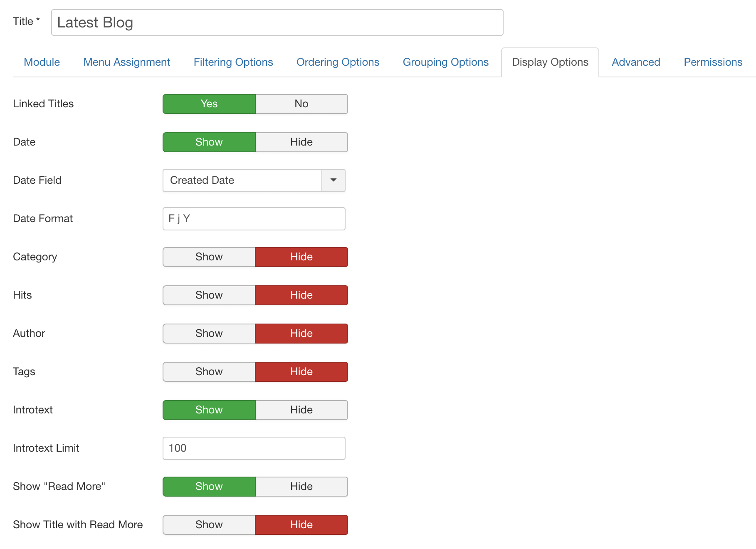This screenshot has width=756, height=549.
Task: Click the Date Format label
Action: [x=43, y=219]
